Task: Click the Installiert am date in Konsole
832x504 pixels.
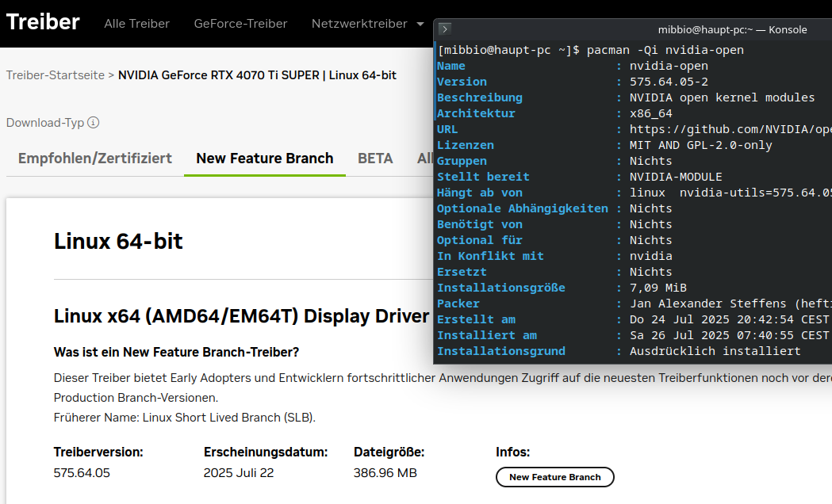Action: (x=730, y=335)
